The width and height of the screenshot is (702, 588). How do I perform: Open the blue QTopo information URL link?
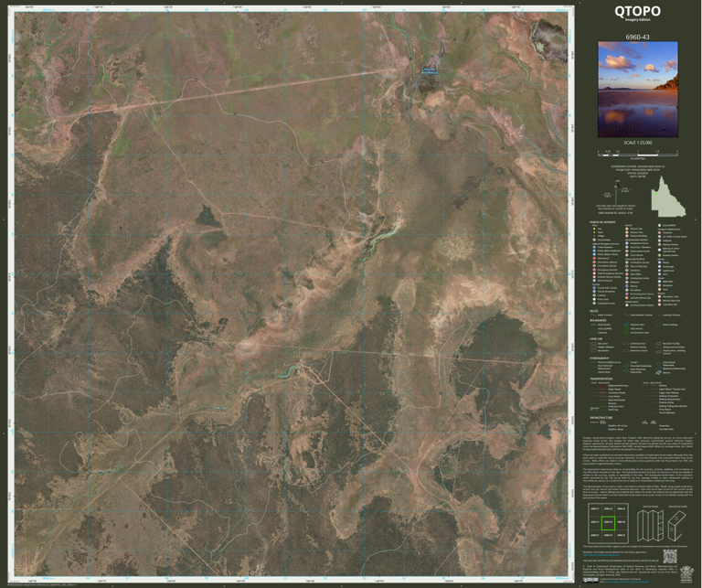coord(601,555)
